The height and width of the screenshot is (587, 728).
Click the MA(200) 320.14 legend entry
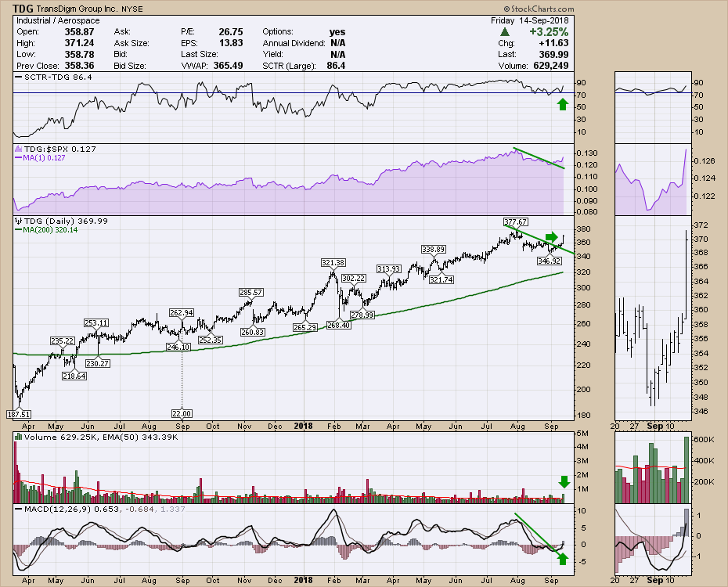(46, 229)
